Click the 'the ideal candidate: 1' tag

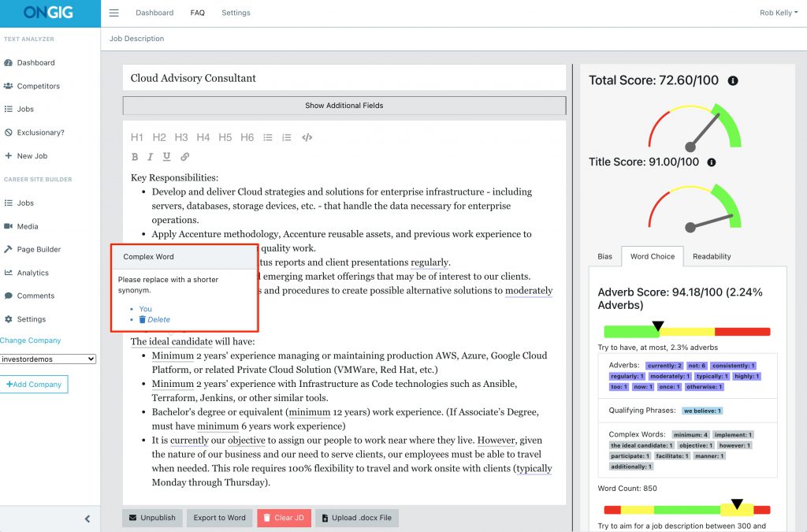(642, 445)
